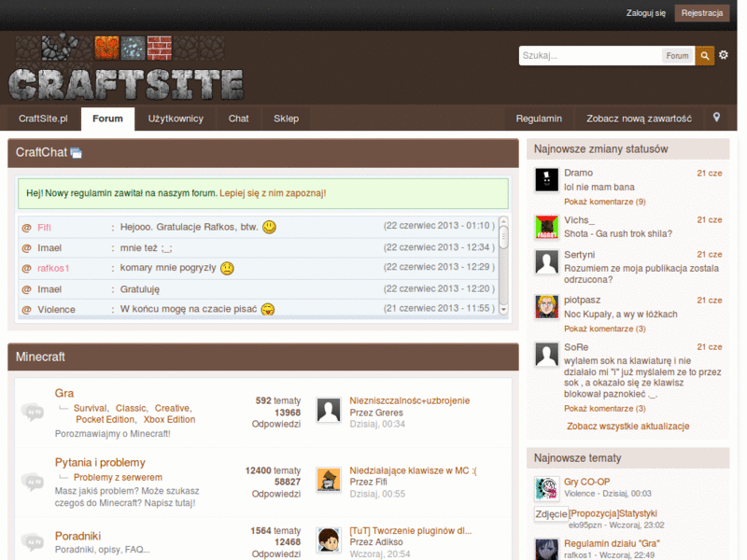Show Dramo's comments Pokaż komentarze (9)
This screenshot has height=560, width=747.
604,202
